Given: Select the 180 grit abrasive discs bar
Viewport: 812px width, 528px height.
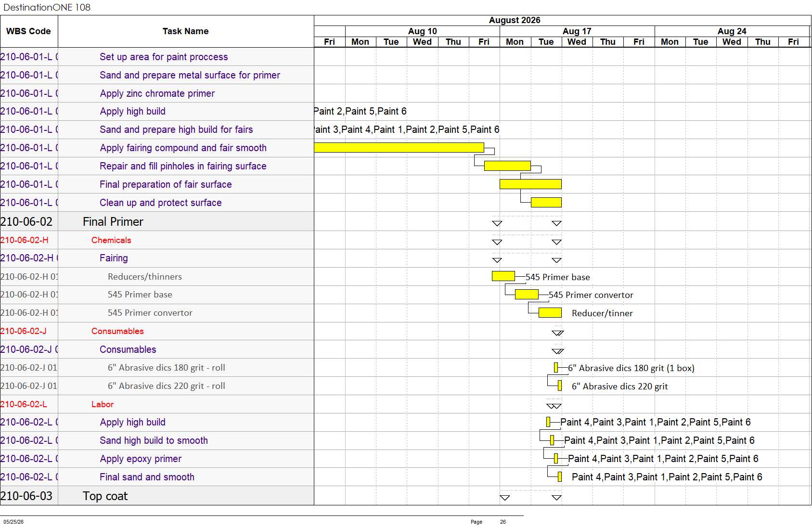Looking at the screenshot, I should (x=556, y=367).
